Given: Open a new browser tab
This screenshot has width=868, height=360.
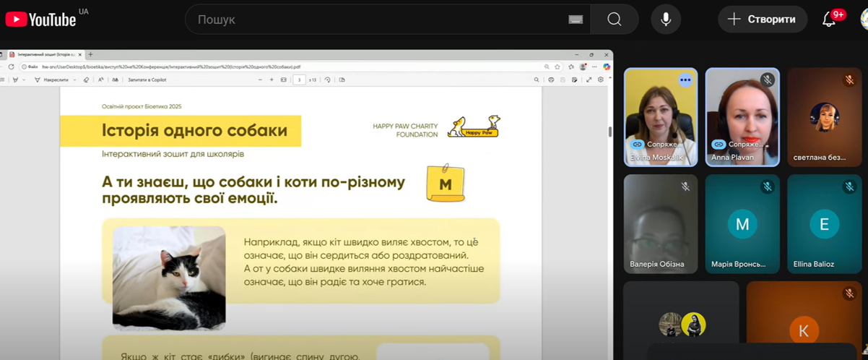Looking at the screenshot, I should 90,55.
